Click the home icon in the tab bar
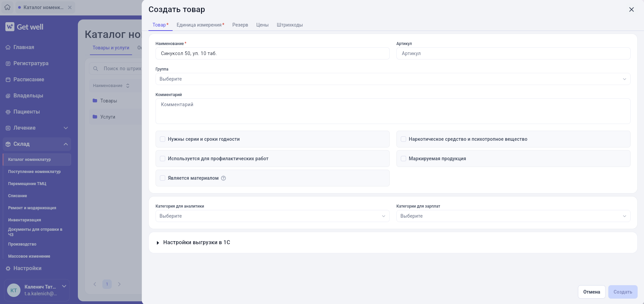Viewport: 644px width, 304px height. (7, 7)
